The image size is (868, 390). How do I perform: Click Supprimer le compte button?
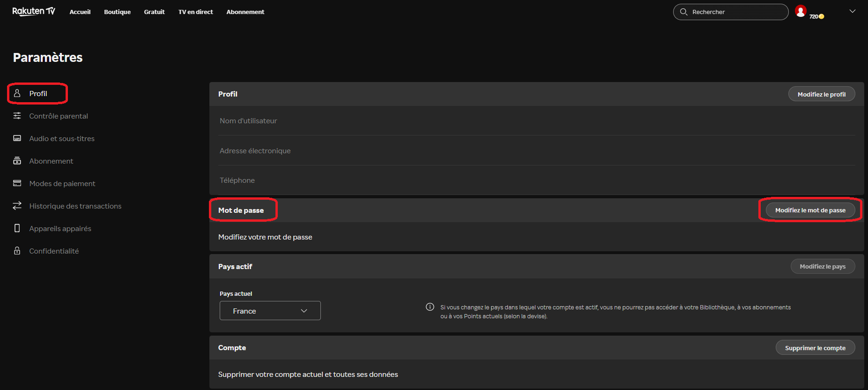pos(816,348)
